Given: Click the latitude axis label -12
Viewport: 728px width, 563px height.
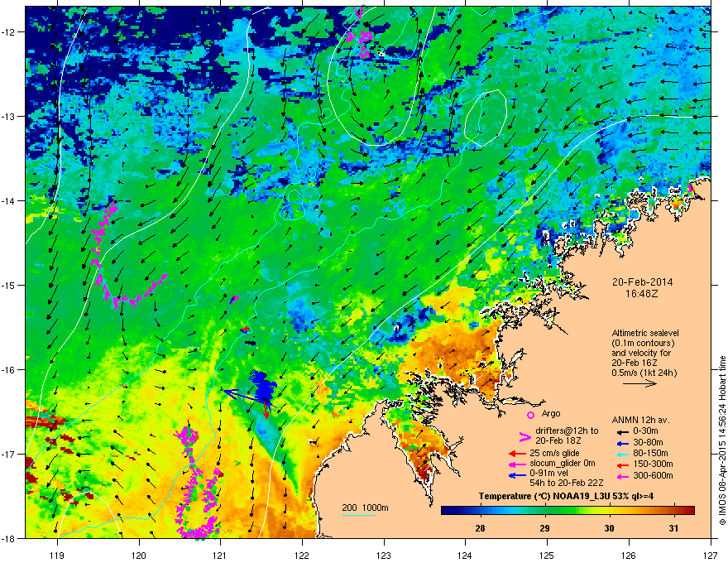Looking at the screenshot, I should pos(9,32).
